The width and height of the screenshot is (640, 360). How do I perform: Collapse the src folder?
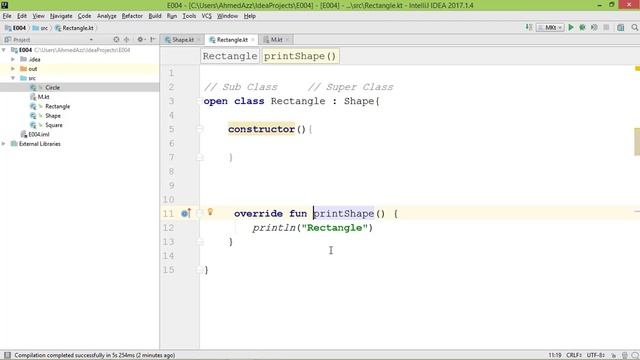[x=13, y=78]
